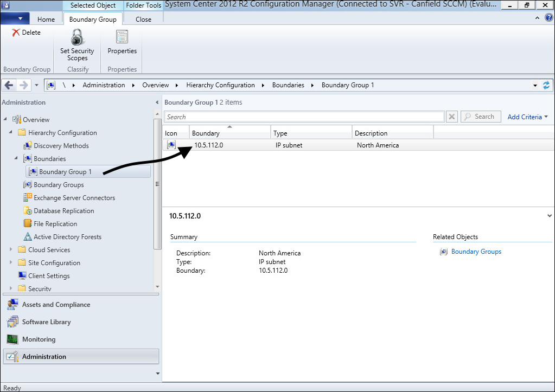Click Overview breadcrumb segment
The width and height of the screenshot is (555, 392).
tap(155, 85)
